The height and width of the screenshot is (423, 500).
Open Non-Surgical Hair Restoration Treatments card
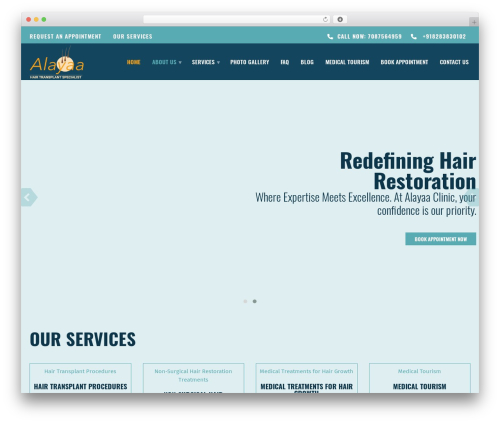pyautogui.click(x=193, y=378)
